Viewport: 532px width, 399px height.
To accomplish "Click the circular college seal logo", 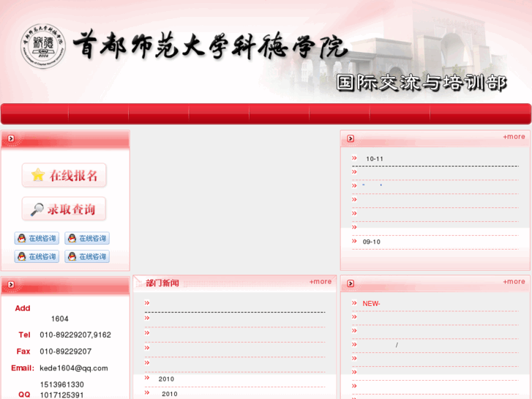I will click(x=42, y=46).
